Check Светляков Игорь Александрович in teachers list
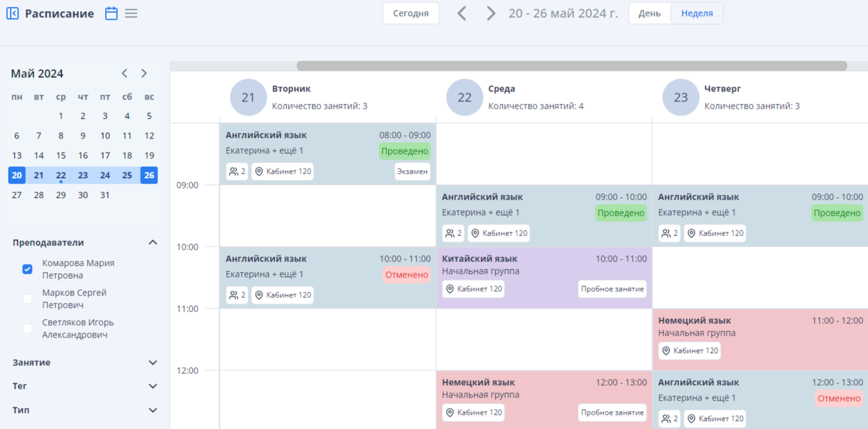Viewport: 868px width, 429px height. (27, 328)
